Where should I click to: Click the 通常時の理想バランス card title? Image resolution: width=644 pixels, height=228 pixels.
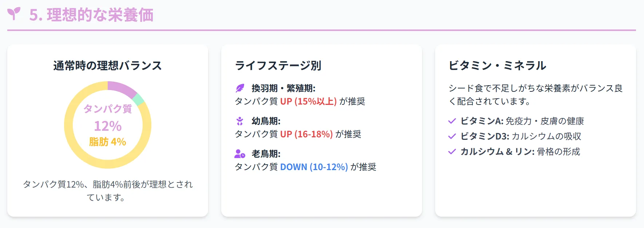(x=108, y=66)
